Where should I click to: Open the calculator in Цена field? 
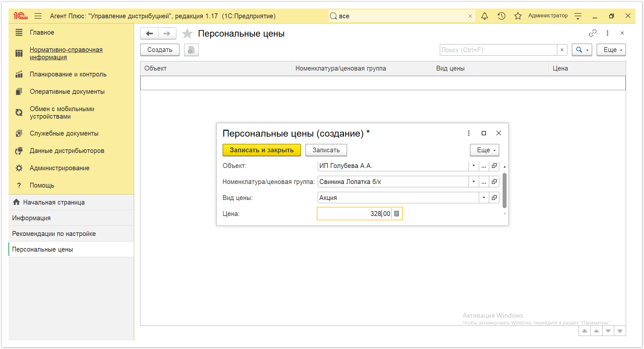(x=397, y=214)
